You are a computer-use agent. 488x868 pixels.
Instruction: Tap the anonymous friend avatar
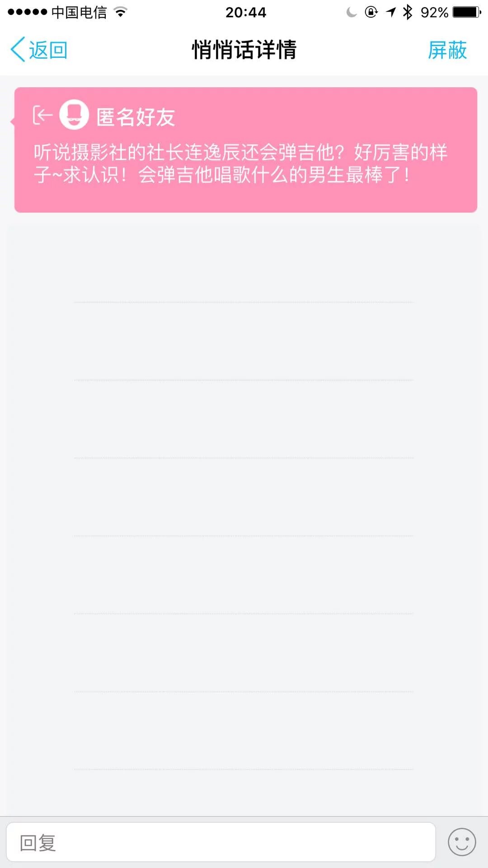74,115
